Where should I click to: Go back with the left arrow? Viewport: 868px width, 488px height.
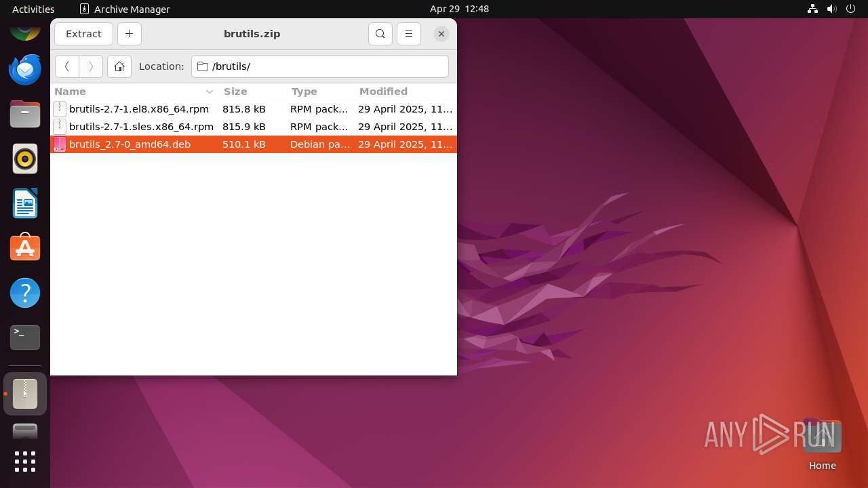[66, 66]
